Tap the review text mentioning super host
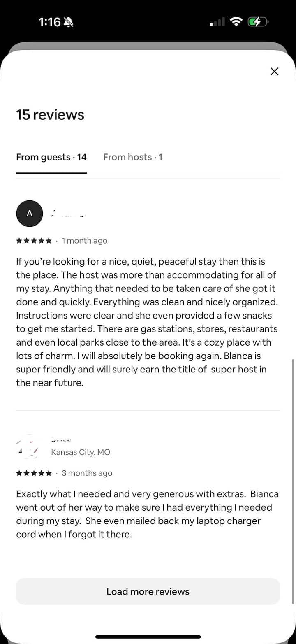This screenshot has width=296, height=644. (x=147, y=322)
